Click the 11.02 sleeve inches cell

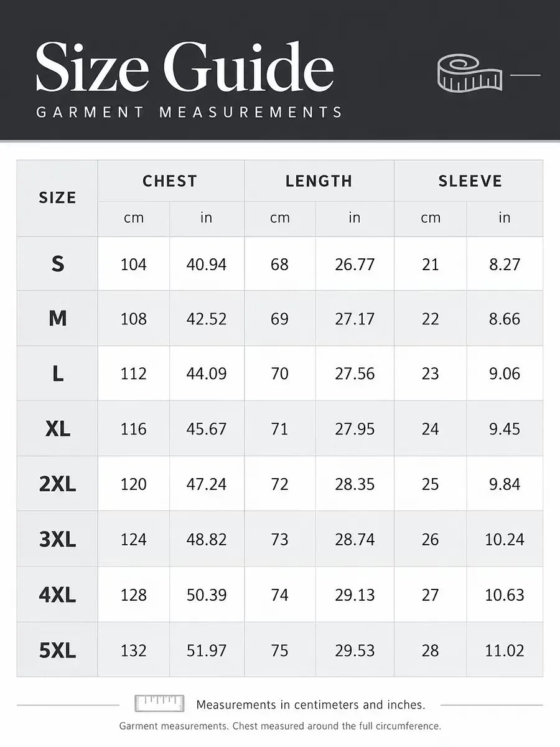tap(505, 651)
